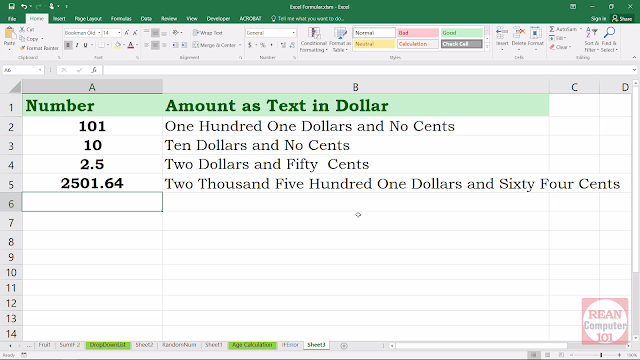Select the Format Painter brush
Image resolution: width=640 pixels, height=360 pixels.
pos(22,48)
